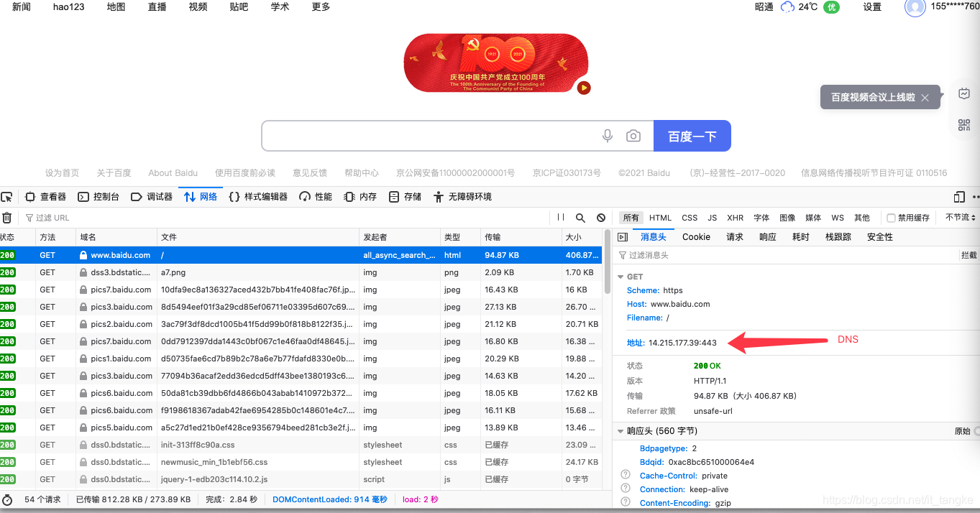
Task: Click the responsive design mode icon
Action: pyautogui.click(x=959, y=197)
